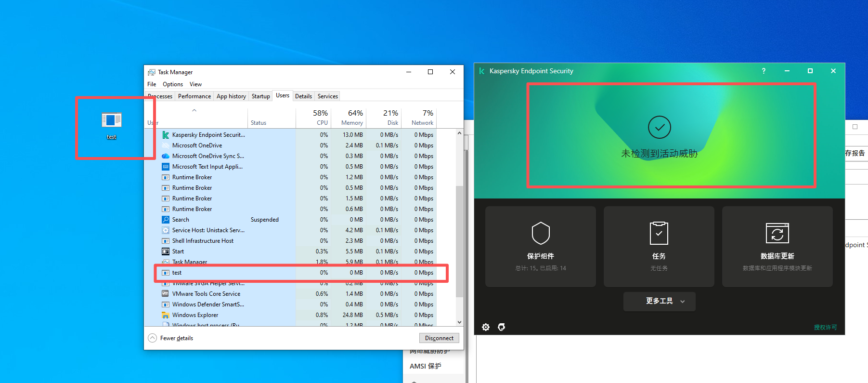The image size is (868, 383).
Task: Click the 13.0 MB memory value
Action: tap(353, 135)
